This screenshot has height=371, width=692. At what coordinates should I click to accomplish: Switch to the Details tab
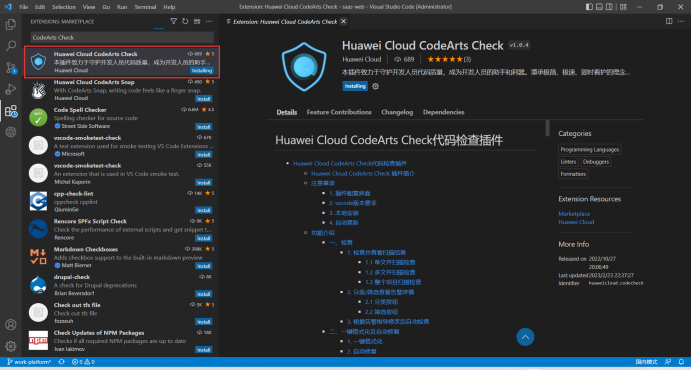click(x=287, y=112)
